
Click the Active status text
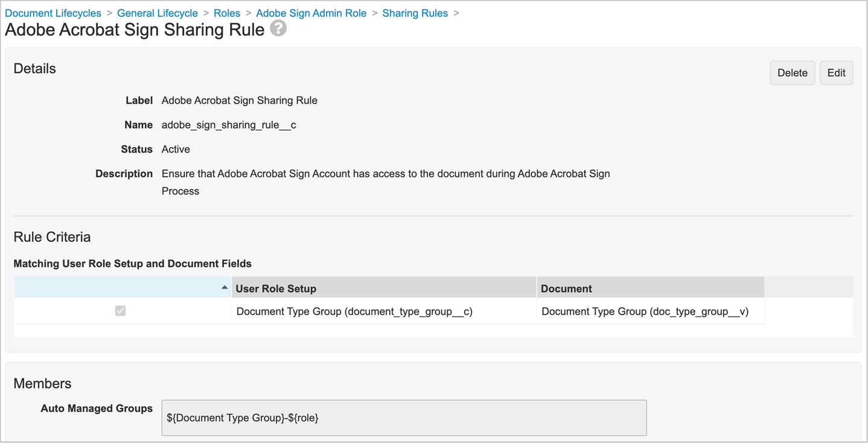click(175, 149)
